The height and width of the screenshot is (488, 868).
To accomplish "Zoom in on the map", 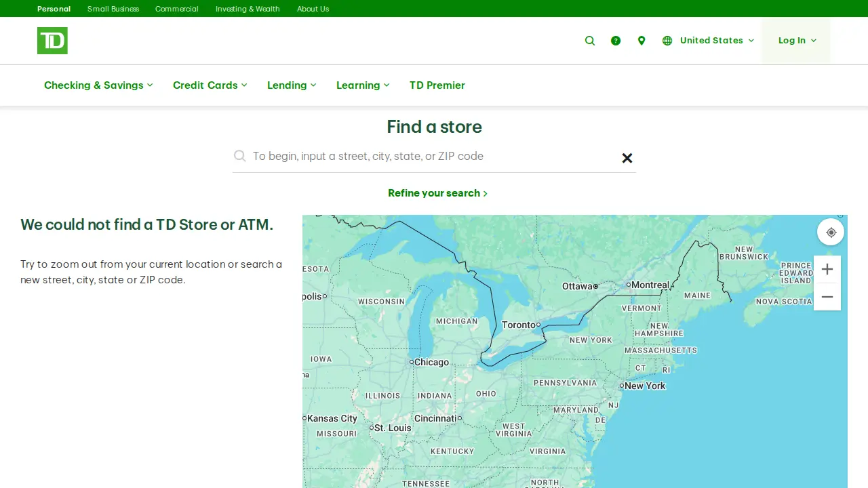I will pyautogui.click(x=827, y=269).
